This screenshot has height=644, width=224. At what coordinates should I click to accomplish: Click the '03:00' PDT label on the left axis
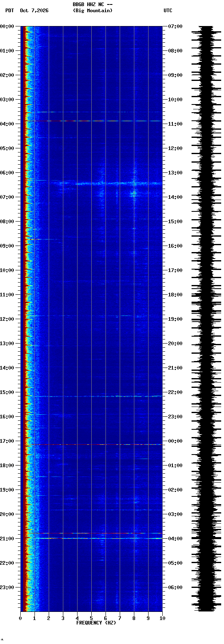pos(7,100)
